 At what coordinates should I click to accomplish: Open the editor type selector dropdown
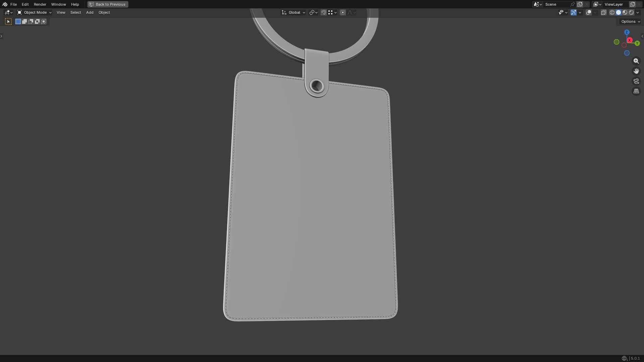[x=9, y=12]
